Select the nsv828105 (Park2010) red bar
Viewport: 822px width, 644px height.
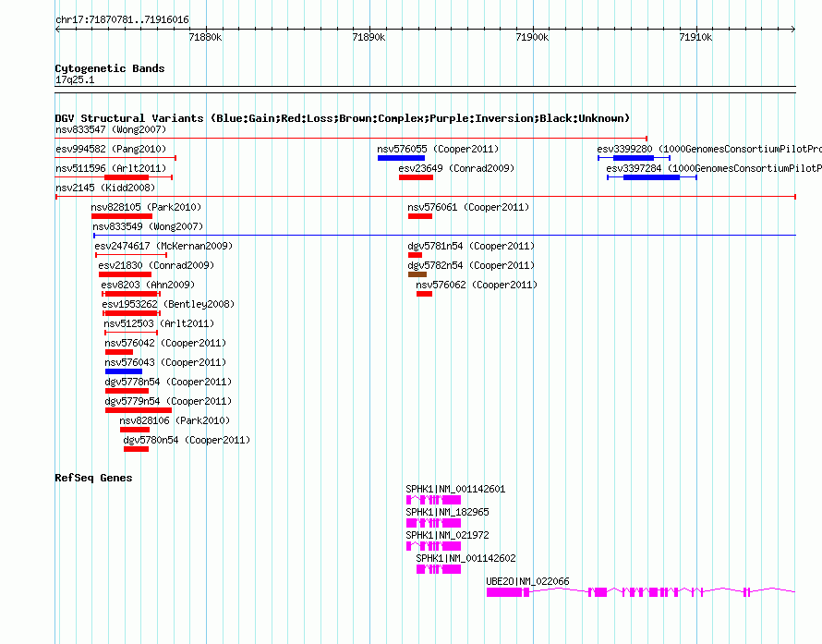click(122, 216)
